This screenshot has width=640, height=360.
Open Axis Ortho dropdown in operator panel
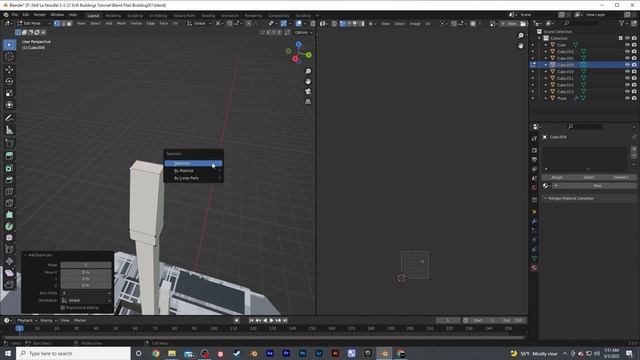click(x=86, y=293)
